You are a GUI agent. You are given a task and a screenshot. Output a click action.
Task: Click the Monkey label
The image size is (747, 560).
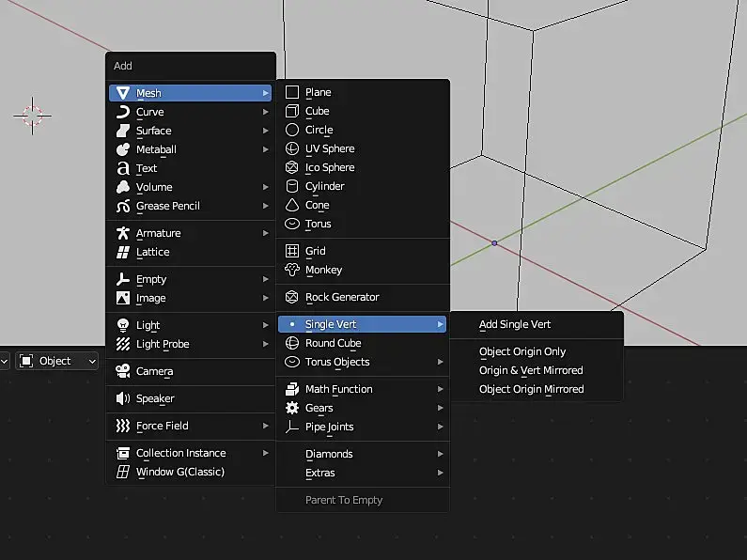324,270
